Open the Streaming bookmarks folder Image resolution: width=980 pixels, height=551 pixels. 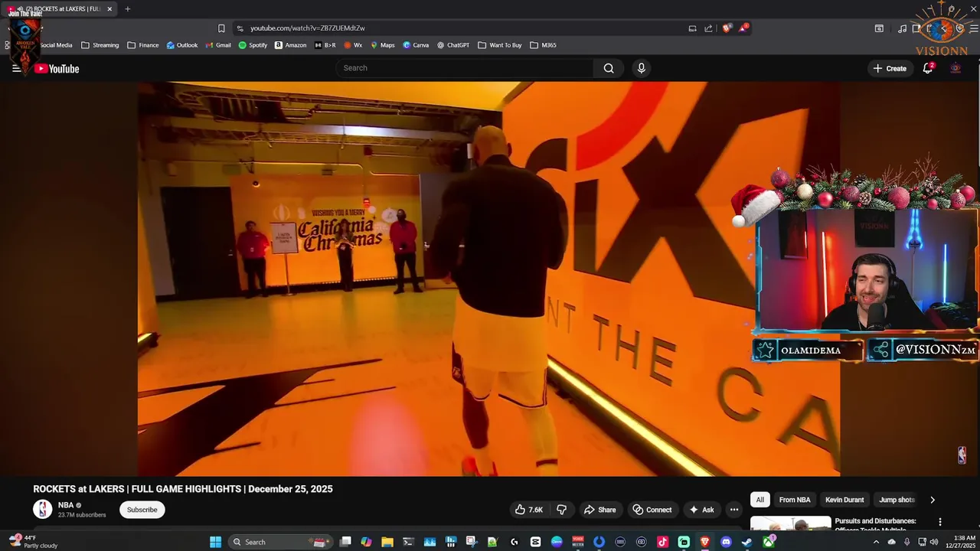click(x=100, y=45)
